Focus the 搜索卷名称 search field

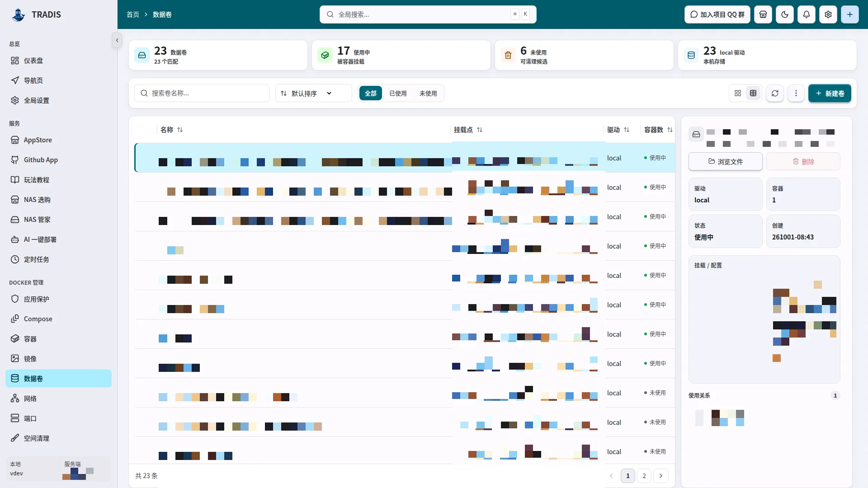click(x=202, y=93)
